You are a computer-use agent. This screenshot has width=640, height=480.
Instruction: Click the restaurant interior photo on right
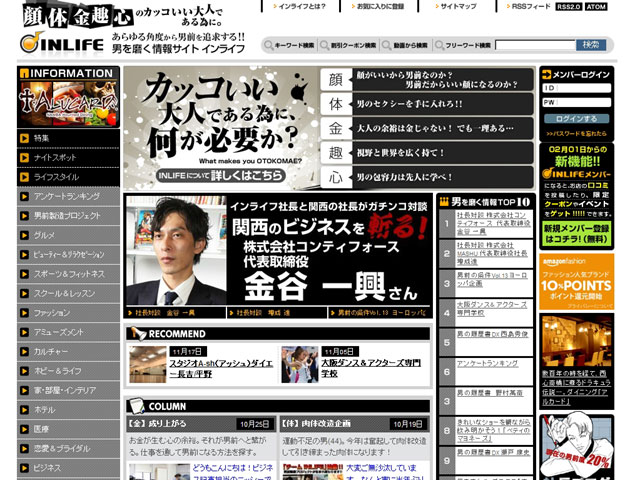click(576, 341)
